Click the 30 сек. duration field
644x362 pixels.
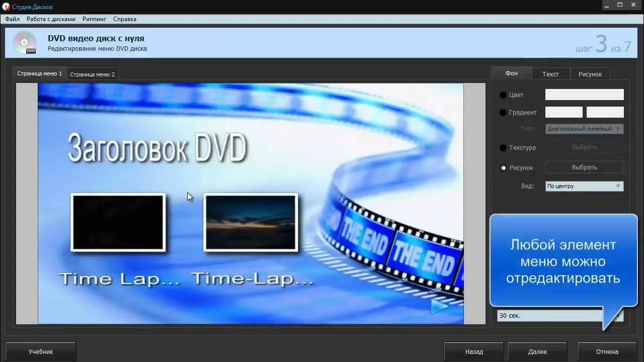coord(550,316)
